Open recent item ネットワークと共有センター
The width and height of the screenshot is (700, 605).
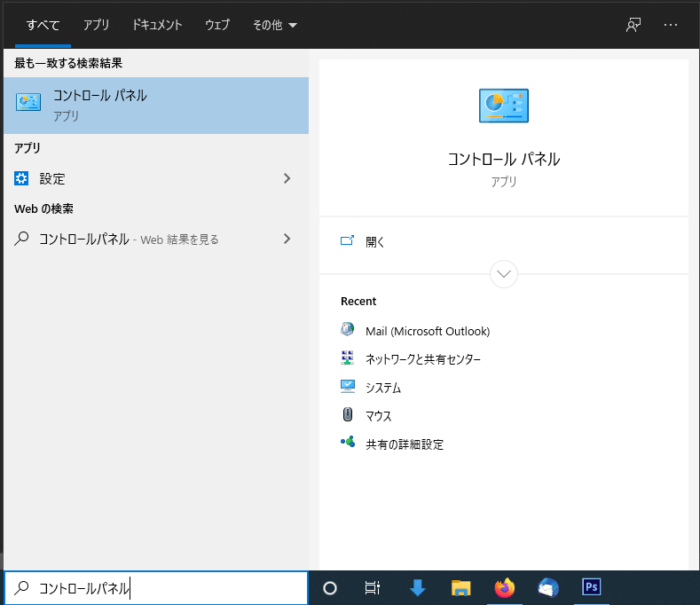tap(422, 359)
